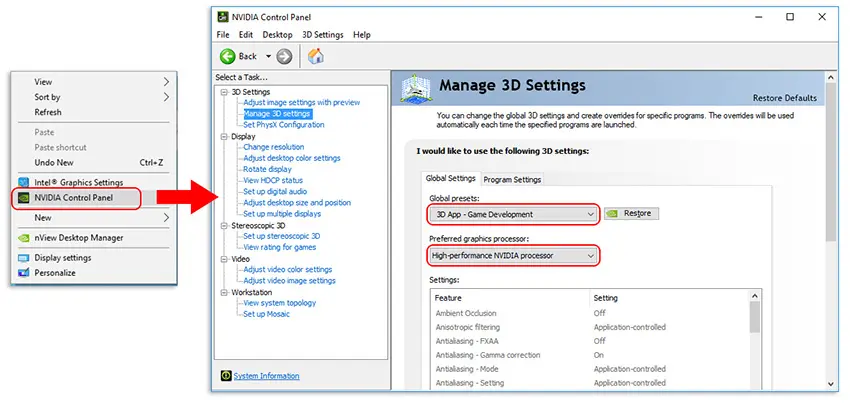Click the Manage 3D Settings header icon
The height and width of the screenshot is (403, 850).
pyautogui.click(x=415, y=89)
